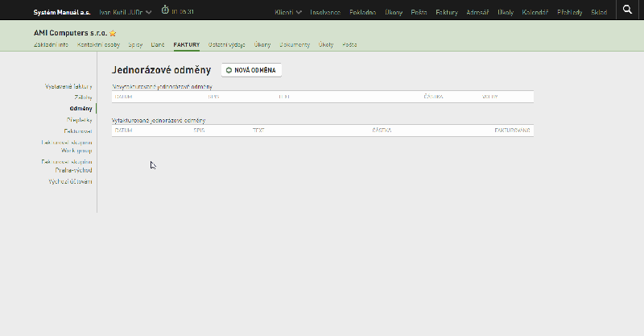
Task: Switch to the Ostatní výdaje tab
Action: (227, 44)
